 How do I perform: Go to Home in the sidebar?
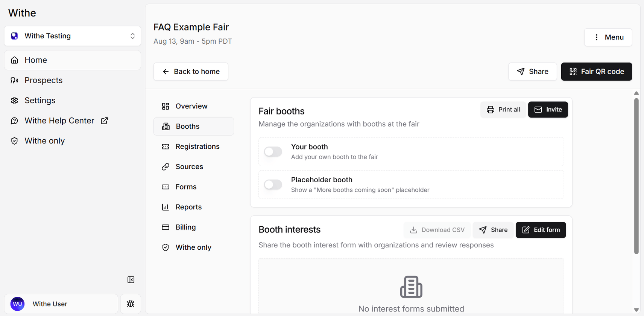coord(73,60)
